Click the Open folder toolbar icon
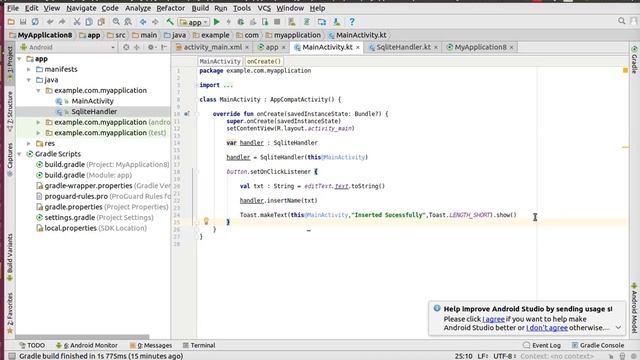 [x=11, y=22]
